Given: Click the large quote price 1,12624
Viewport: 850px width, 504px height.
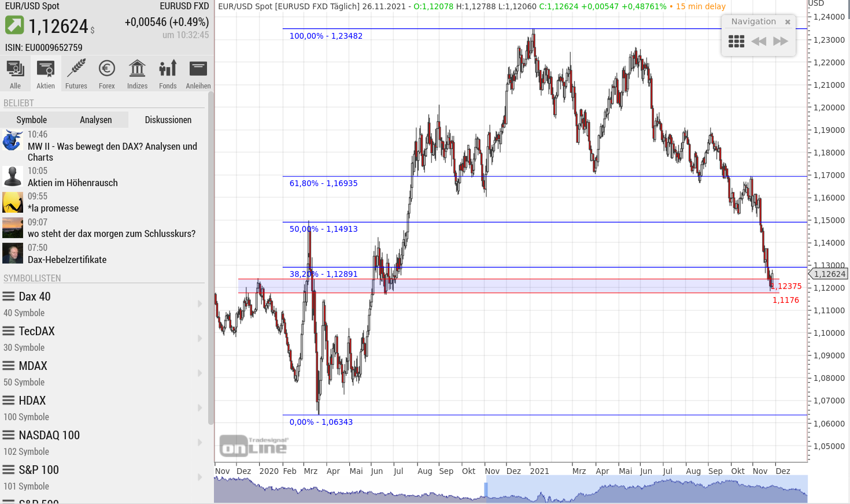Looking at the screenshot, I should click(58, 26).
